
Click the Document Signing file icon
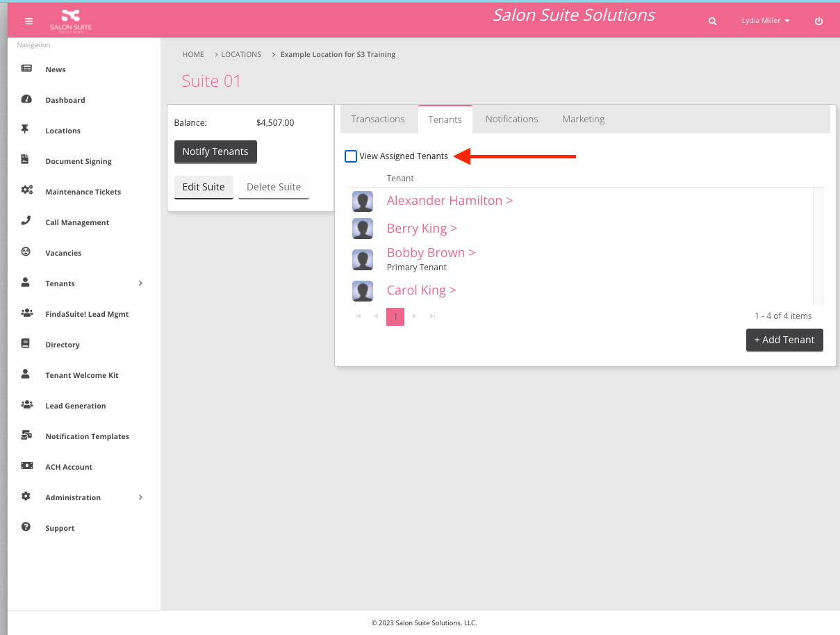click(x=25, y=160)
